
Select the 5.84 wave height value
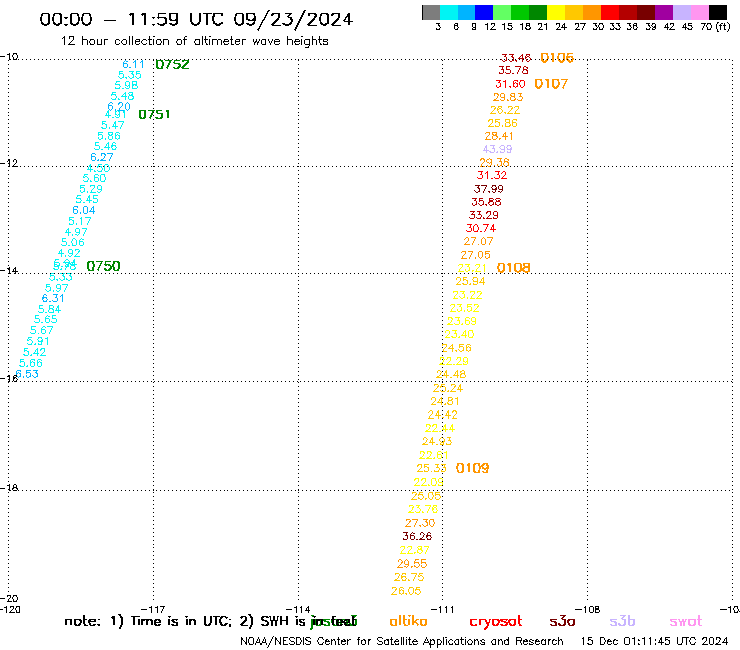point(49,310)
